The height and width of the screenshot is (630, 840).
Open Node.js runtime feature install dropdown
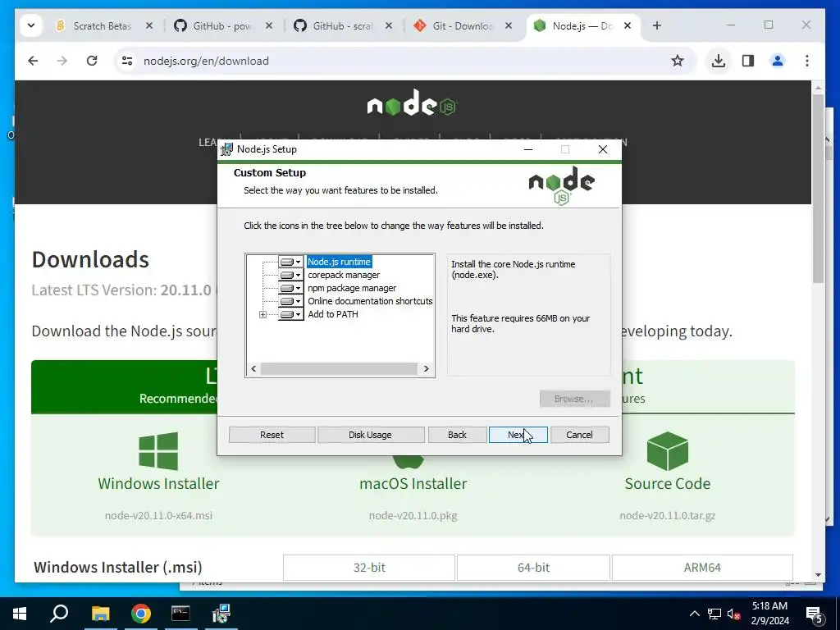pos(291,262)
